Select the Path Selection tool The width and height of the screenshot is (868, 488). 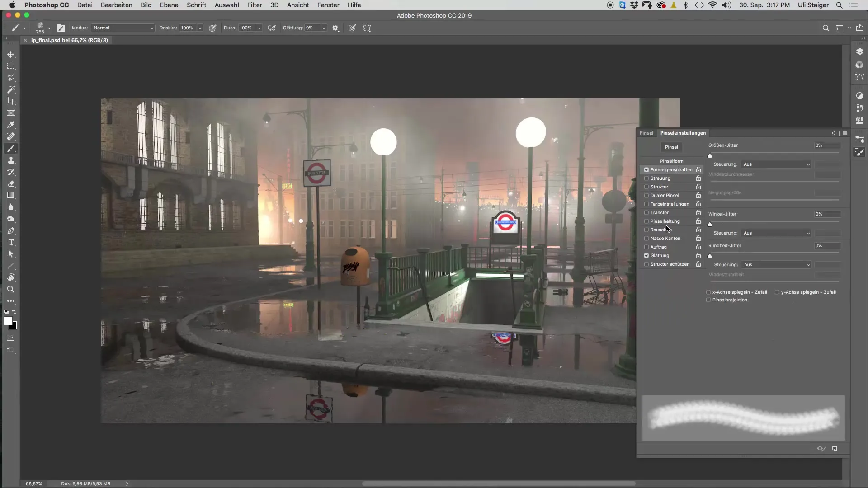11,254
